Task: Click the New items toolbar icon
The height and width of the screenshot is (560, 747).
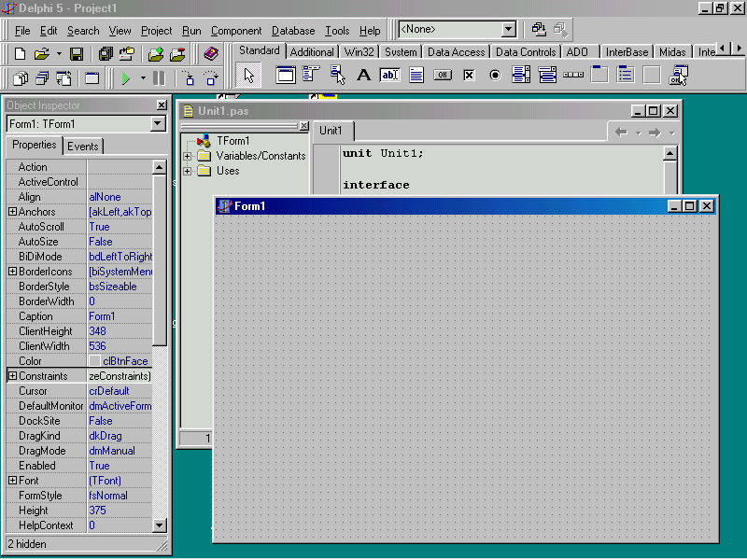Action: [x=20, y=54]
